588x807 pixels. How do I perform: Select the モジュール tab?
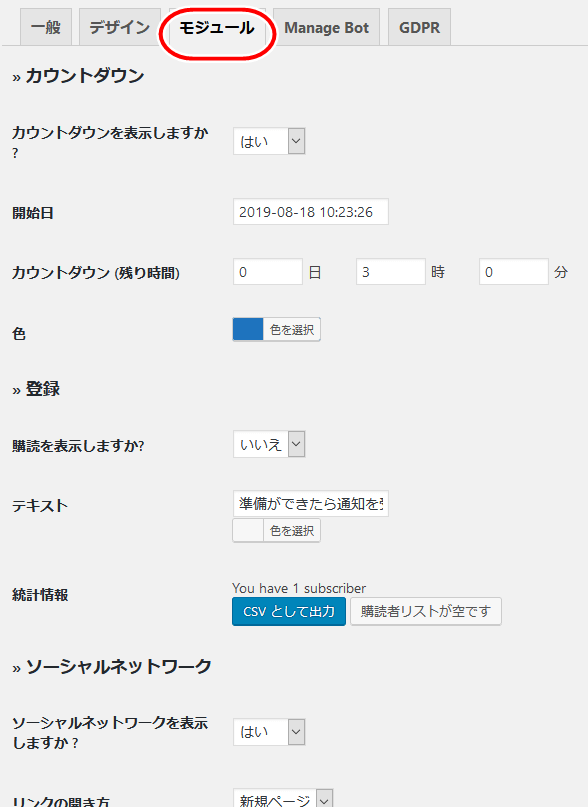(x=217, y=27)
